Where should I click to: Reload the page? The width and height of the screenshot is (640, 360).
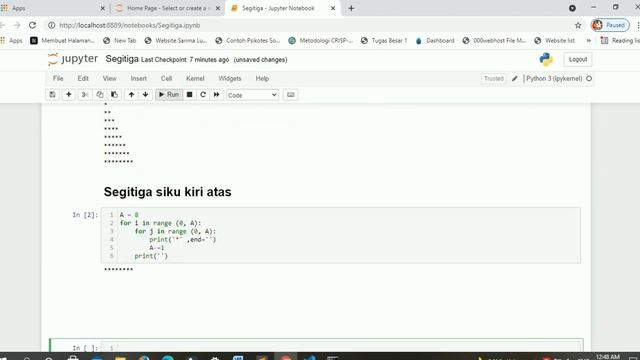click(32, 25)
